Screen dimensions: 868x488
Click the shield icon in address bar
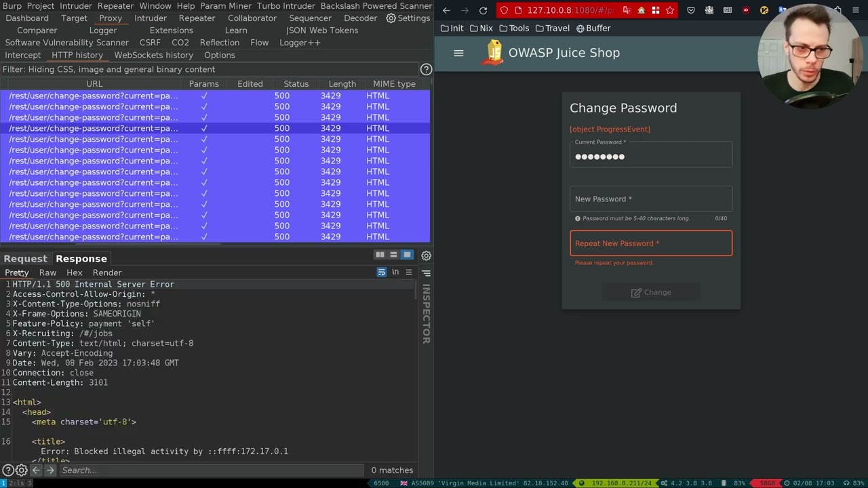(504, 10)
